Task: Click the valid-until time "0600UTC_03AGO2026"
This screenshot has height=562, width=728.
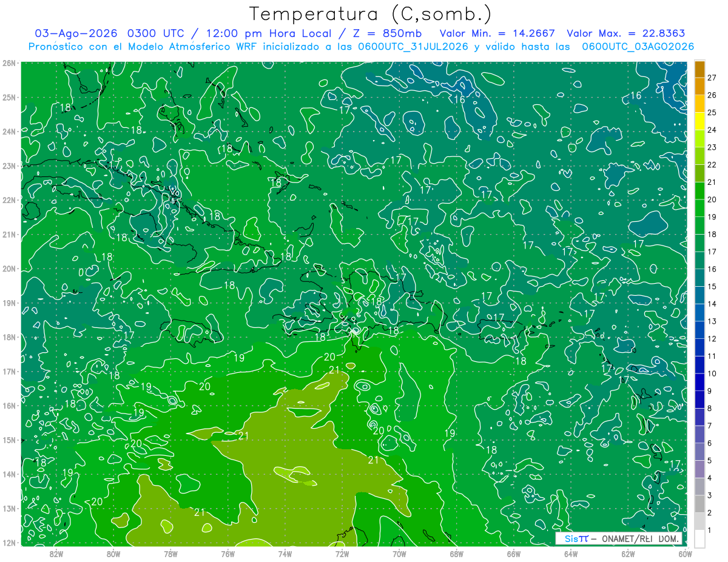Action: tap(638, 47)
